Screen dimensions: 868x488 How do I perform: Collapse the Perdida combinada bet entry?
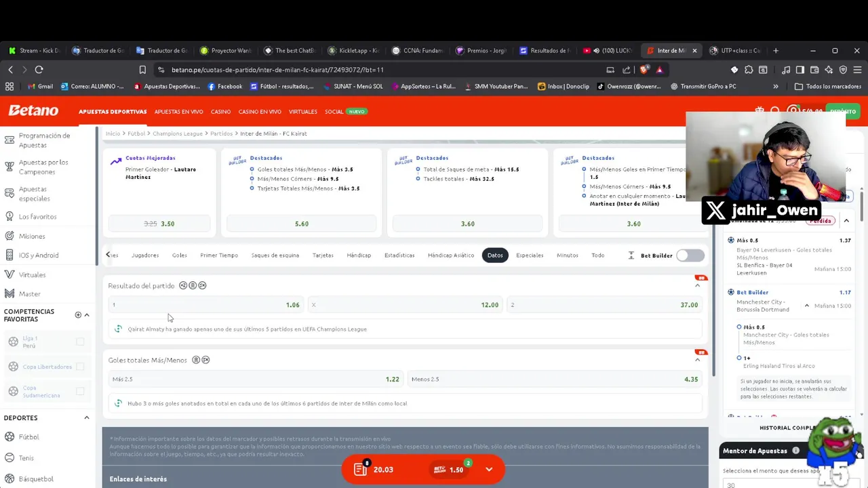(x=846, y=221)
